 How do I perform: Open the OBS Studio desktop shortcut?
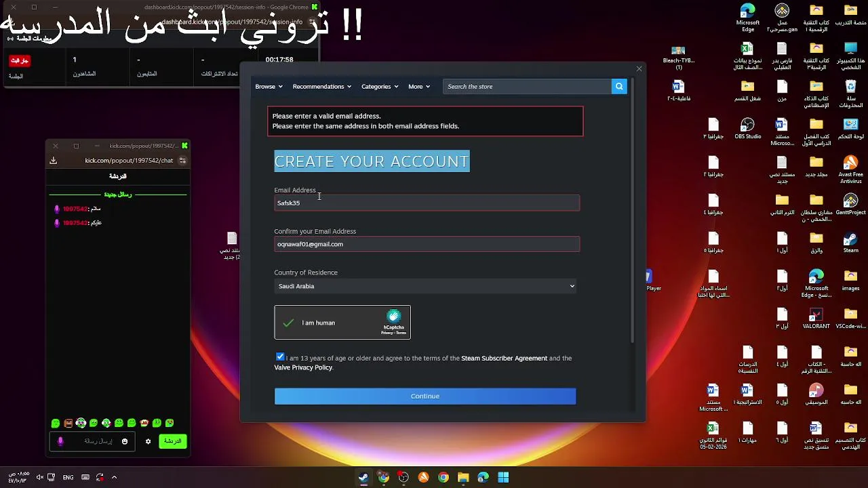click(747, 129)
